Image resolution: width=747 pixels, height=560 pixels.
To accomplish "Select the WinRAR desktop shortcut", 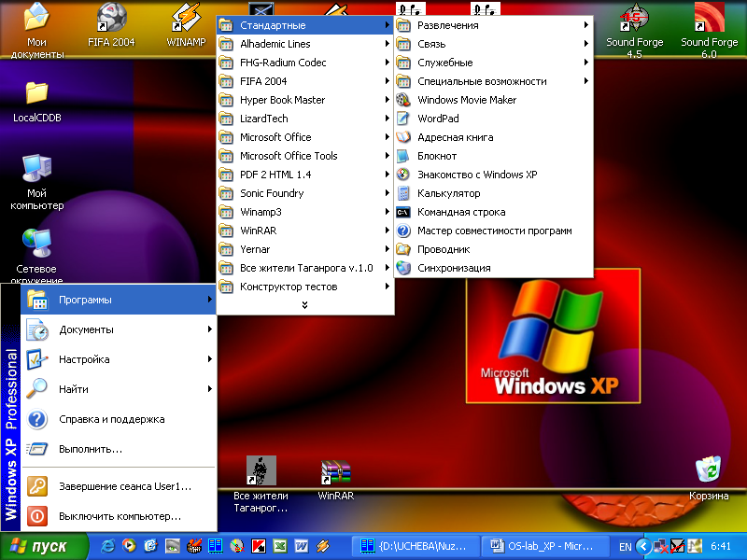I will (x=336, y=480).
